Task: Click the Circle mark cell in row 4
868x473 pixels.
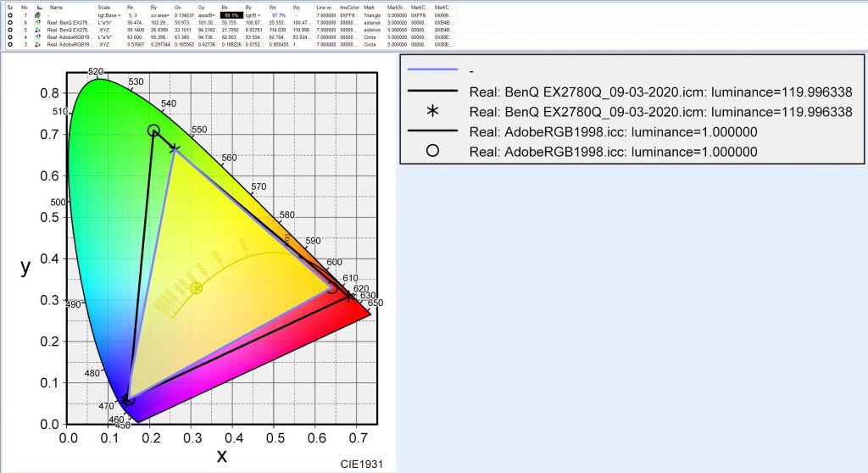Action: point(370,37)
